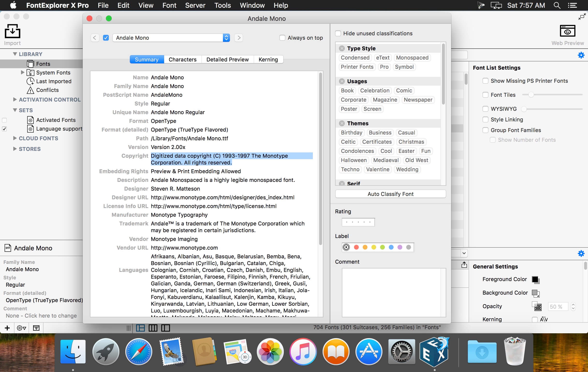Open Designer URL link for Monotype
This screenshot has height=372, width=588.
coord(222,197)
